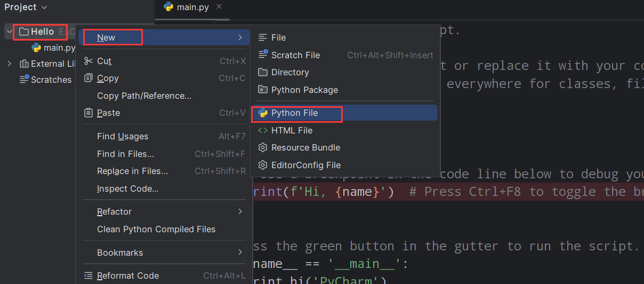Viewport: 644px width, 284px height.
Task: Click the arrow beside New
Action: click(x=240, y=37)
